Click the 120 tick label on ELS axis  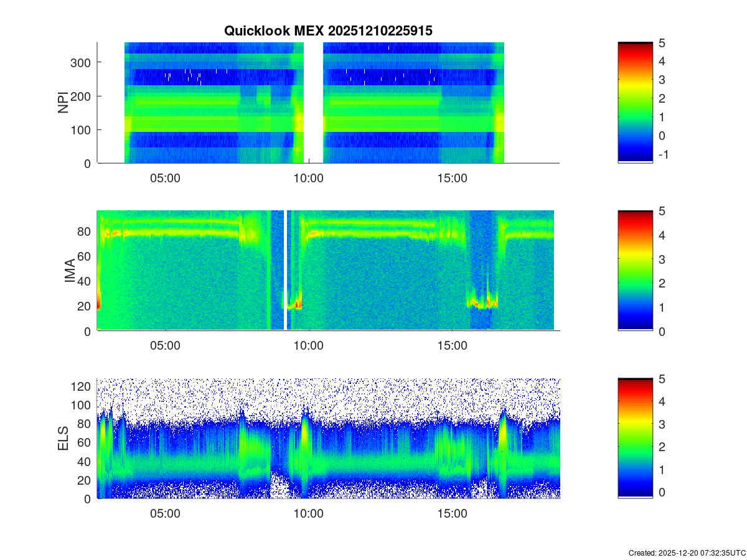tap(82, 386)
